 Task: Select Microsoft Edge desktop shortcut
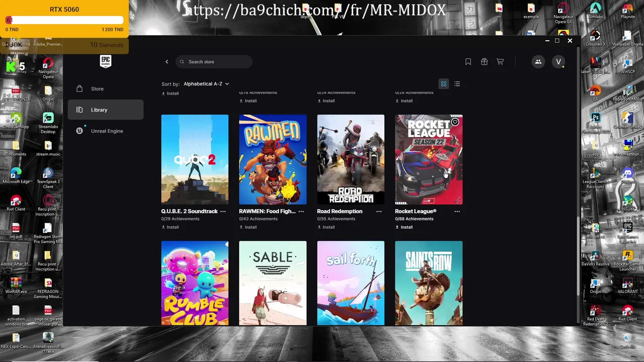click(x=16, y=175)
